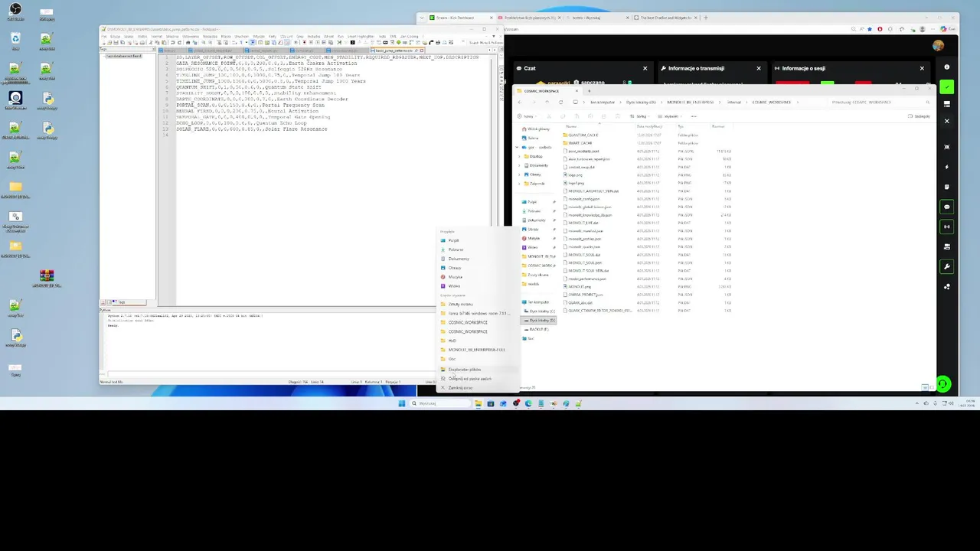
Task: Add new tab in Explorer window
Action: tap(590, 91)
